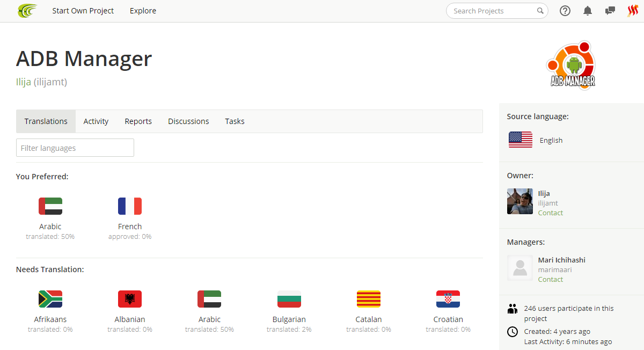
Task: Click the Ilija (ilijamt) author link
Action: 41,82
